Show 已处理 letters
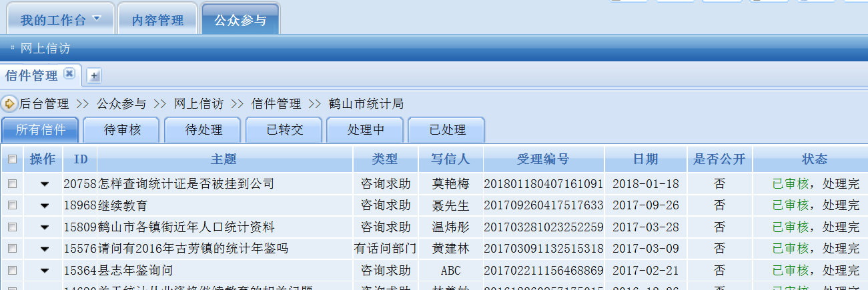The width and height of the screenshot is (868, 290). [x=447, y=130]
